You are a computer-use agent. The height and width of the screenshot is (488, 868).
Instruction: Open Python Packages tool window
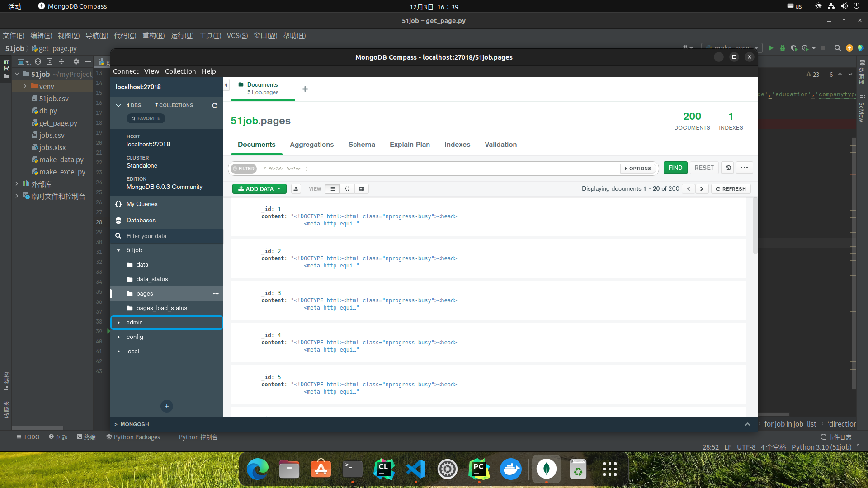pos(133,437)
